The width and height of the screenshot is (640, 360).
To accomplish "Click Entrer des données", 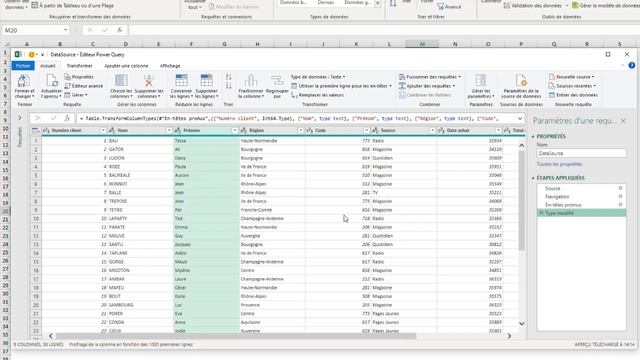I will coord(573,95).
